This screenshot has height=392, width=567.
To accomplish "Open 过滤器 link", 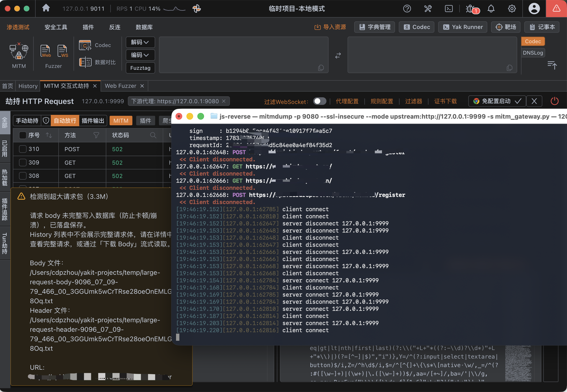I will (x=414, y=101).
